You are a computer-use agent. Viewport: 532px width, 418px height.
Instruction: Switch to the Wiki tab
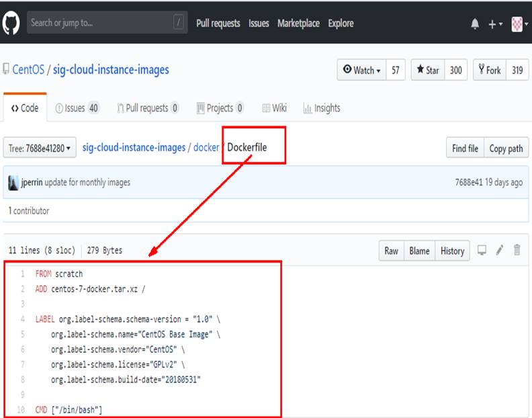pyautogui.click(x=274, y=108)
